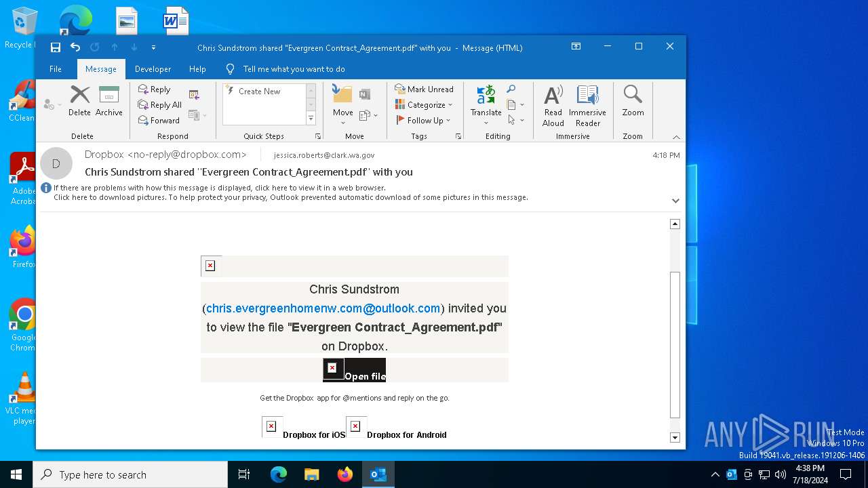868x488 pixels.
Task: Open the Rules/Actions dropdown in Move group
Action: pos(368,115)
